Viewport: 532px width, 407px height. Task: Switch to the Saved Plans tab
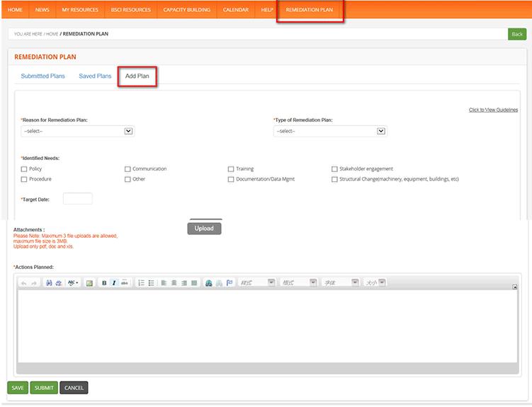pos(95,76)
